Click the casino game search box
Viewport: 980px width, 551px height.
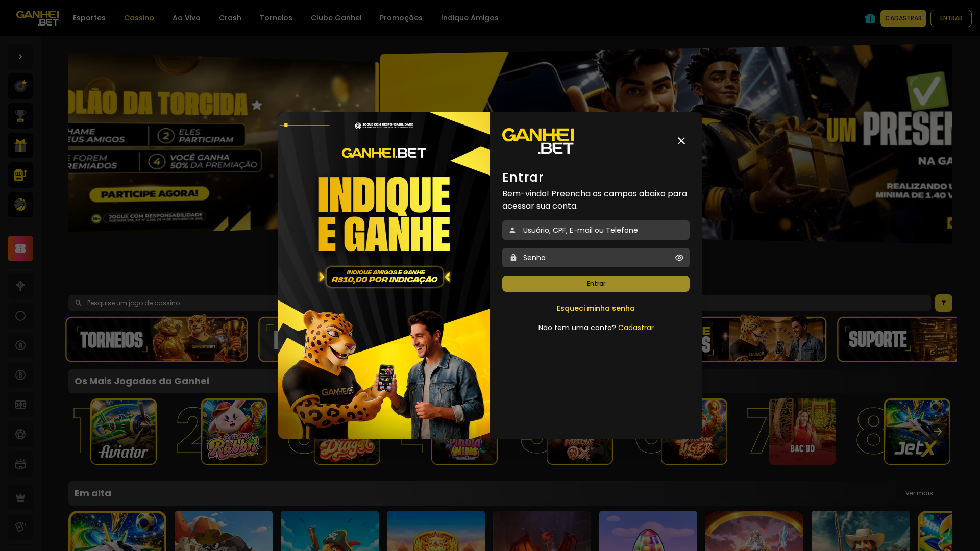[499, 303]
